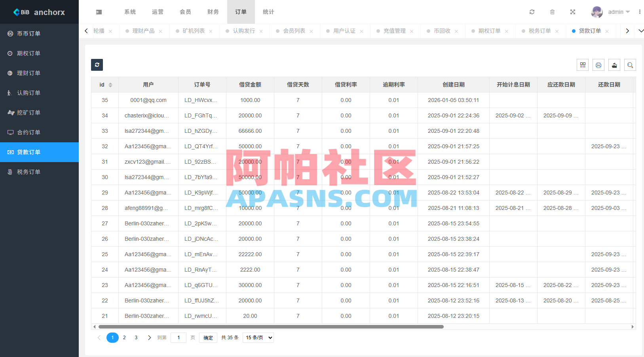644x357 pixels.
Task: Click the export table icon
Action: 614,65
